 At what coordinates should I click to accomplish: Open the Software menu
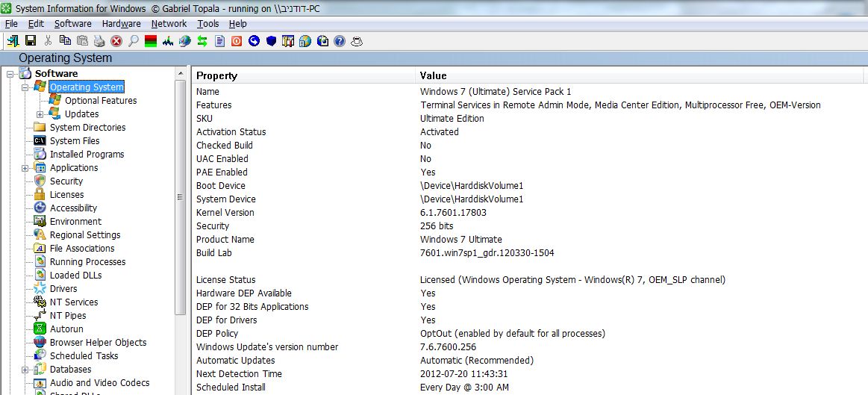73,24
